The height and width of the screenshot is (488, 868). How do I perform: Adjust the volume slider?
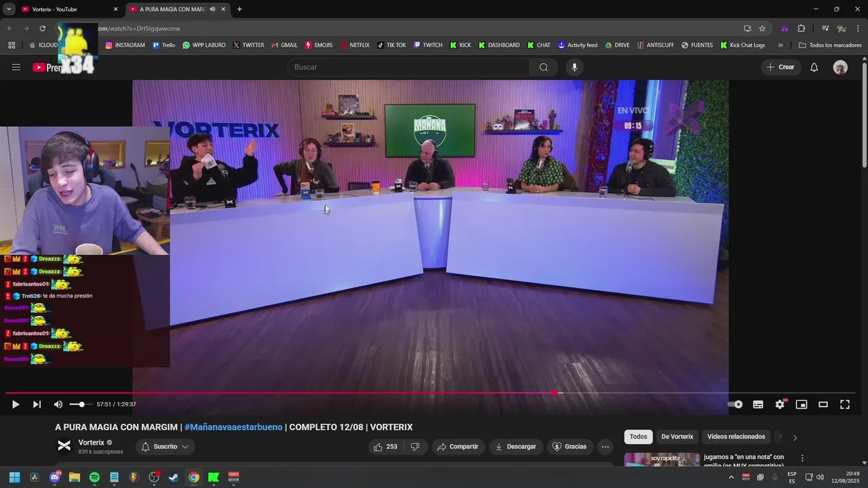pyautogui.click(x=81, y=405)
